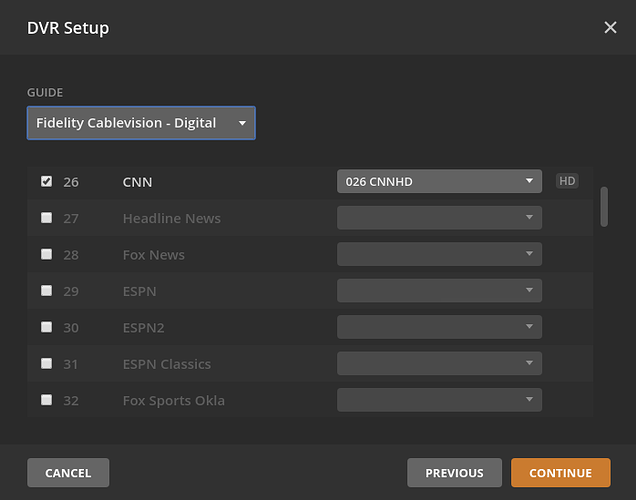Screen dimensions: 636x500
Task: Open the Headline News mapping dropdown
Action: point(439,218)
